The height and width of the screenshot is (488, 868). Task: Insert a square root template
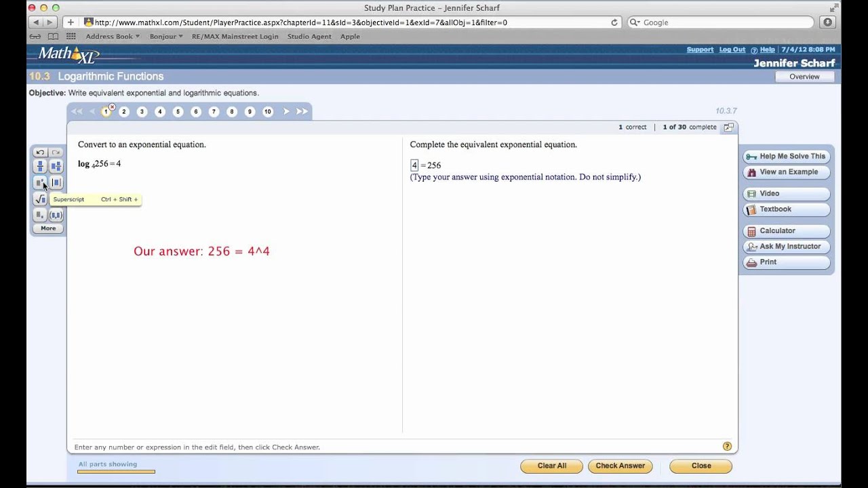pyautogui.click(x=40, y=199)
